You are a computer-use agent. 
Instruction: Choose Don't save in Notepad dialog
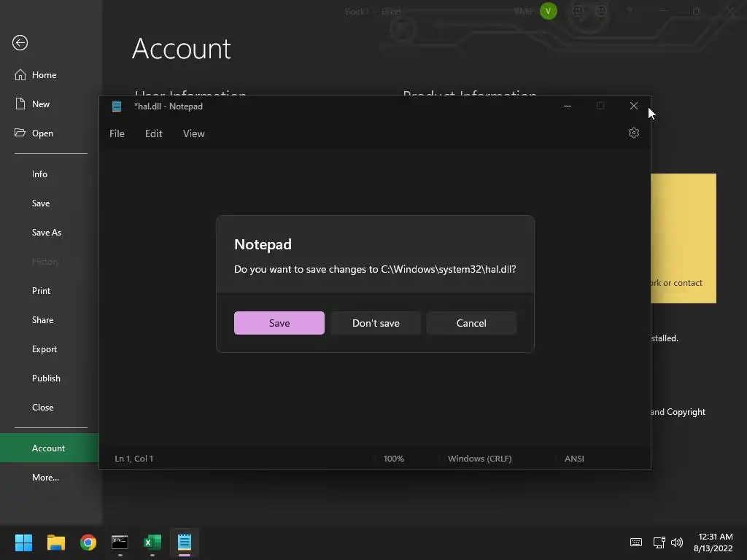pos(376,323)
